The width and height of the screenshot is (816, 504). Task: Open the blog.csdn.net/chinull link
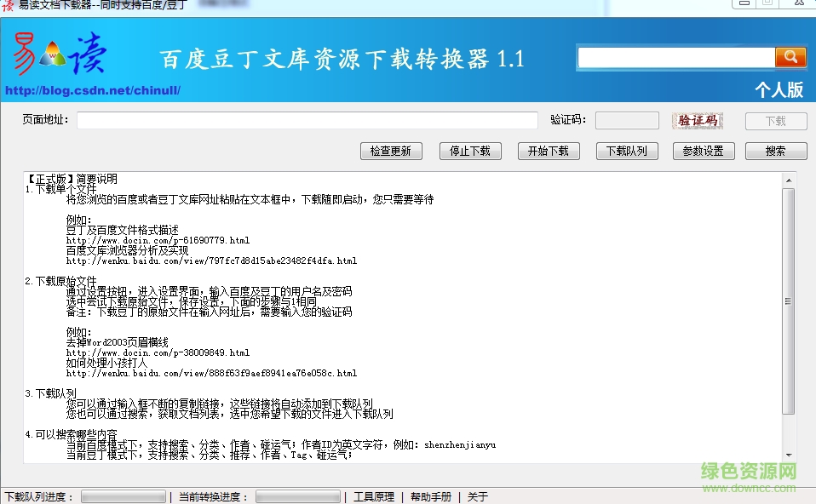93,90
